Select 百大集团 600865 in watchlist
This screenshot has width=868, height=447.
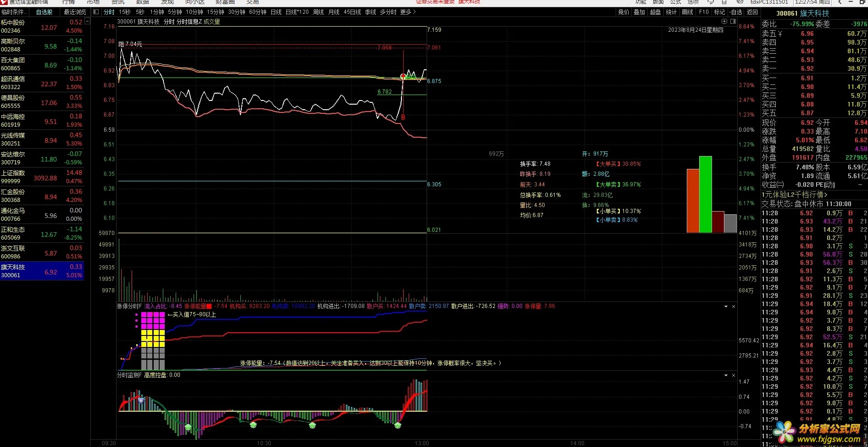42,64
